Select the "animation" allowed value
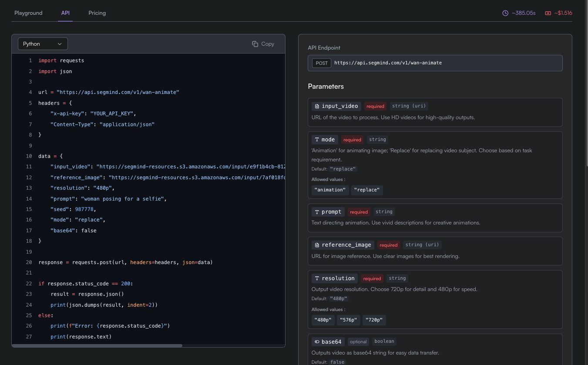 pos(330,190)
